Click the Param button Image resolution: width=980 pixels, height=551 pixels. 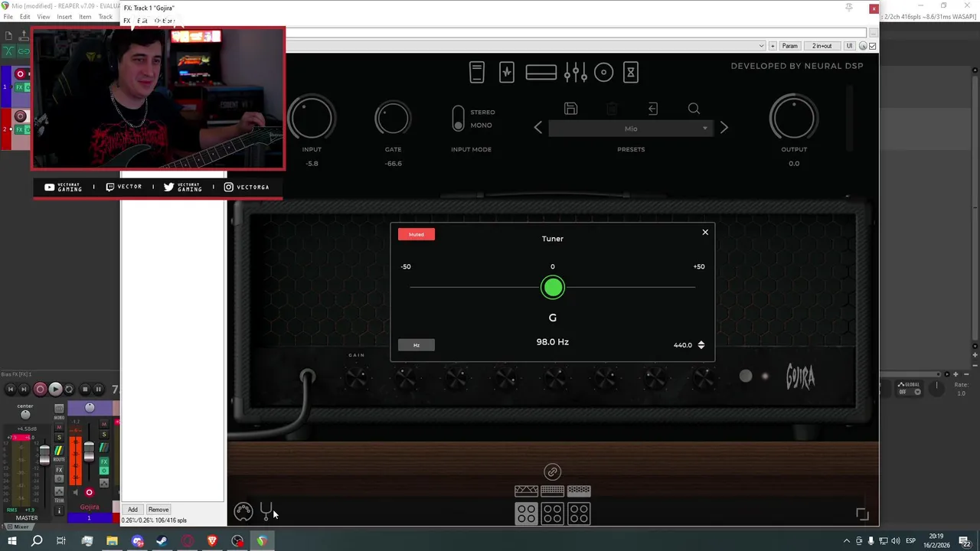click(x=790, y=46)
